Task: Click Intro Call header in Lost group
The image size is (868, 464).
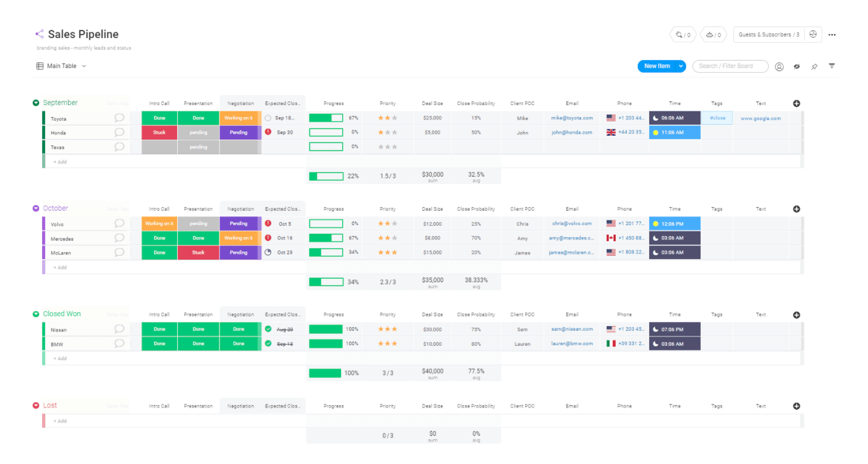Action: point(159,406)
